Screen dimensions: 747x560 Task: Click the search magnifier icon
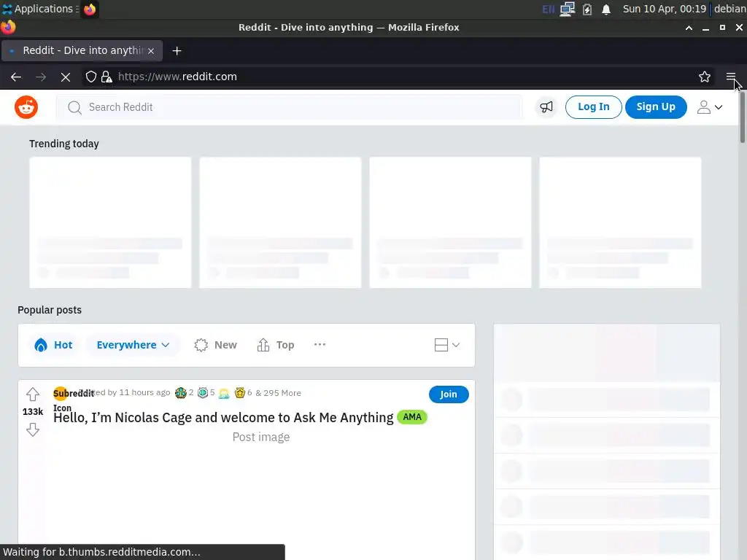(x=74, y=108)
